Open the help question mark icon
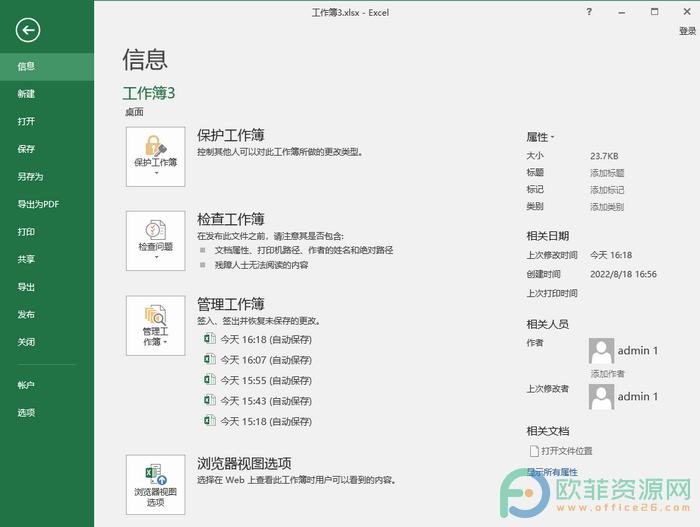Viewport: 700px width, 527px height. point(589,12)
